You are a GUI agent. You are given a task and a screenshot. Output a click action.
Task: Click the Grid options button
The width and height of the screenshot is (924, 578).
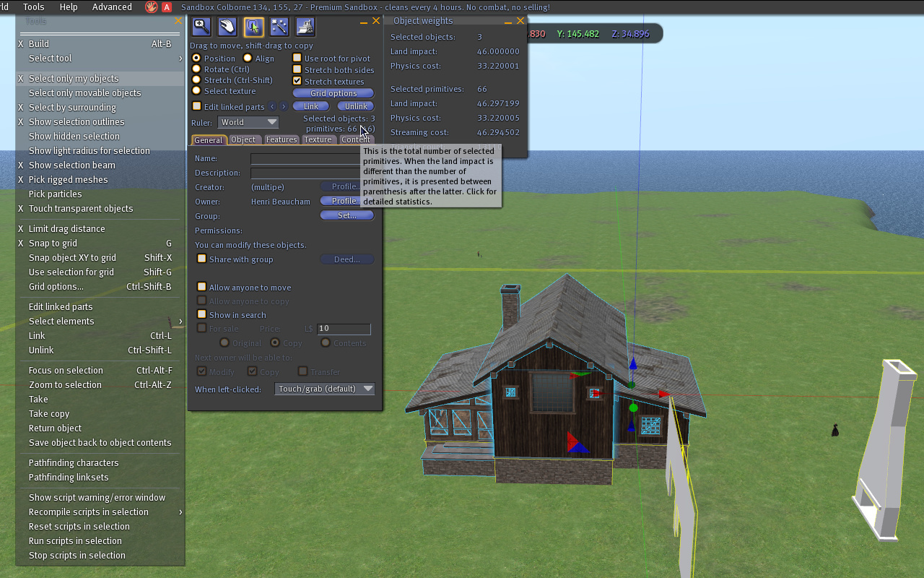(x=334, y=93)
